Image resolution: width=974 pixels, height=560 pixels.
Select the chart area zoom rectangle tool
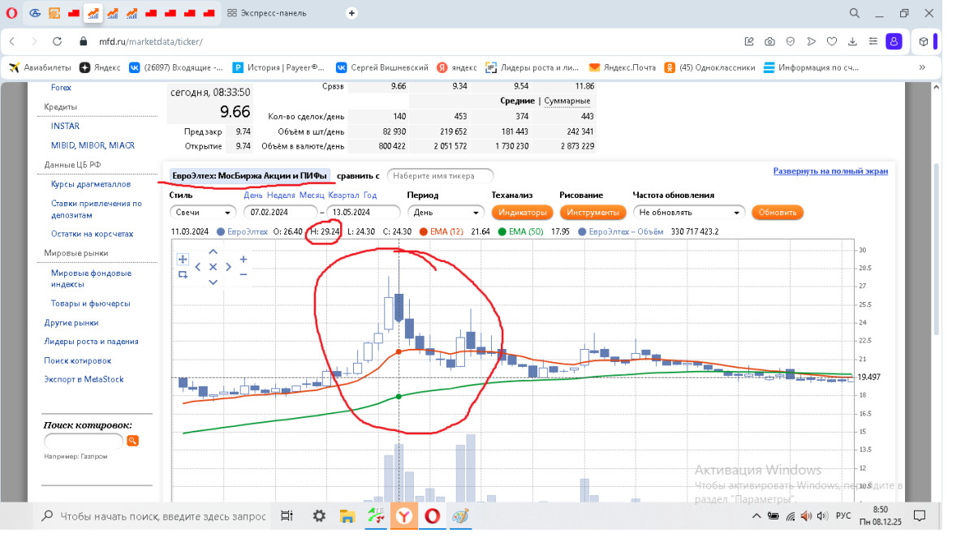tap(183, 274)
